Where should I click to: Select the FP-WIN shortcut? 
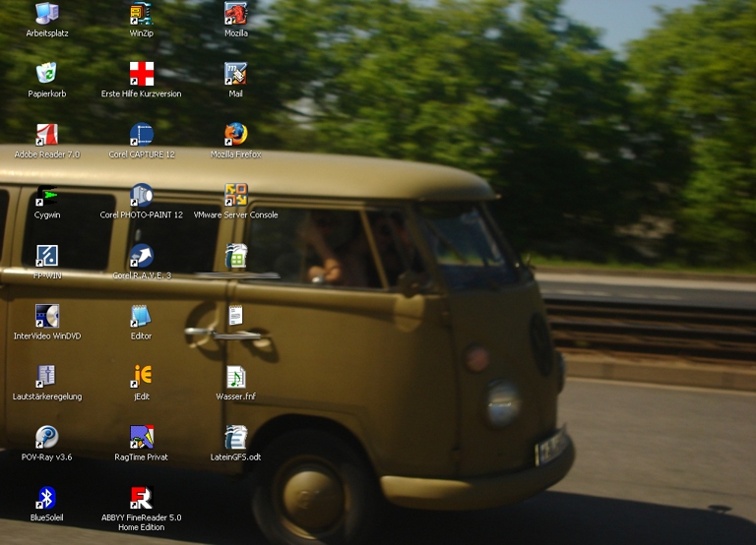[46, 257]
